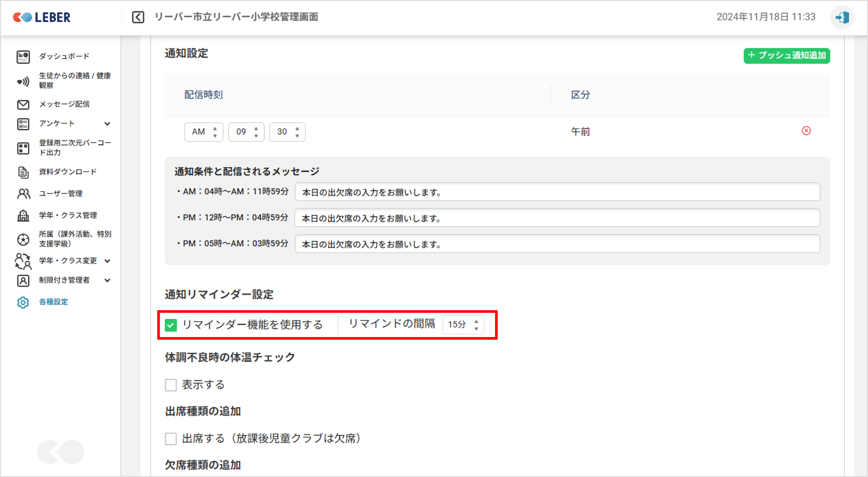
Task: Open the reminder interval 15分 dropdown
Action: pyautogui.click(x=463, y=324)
